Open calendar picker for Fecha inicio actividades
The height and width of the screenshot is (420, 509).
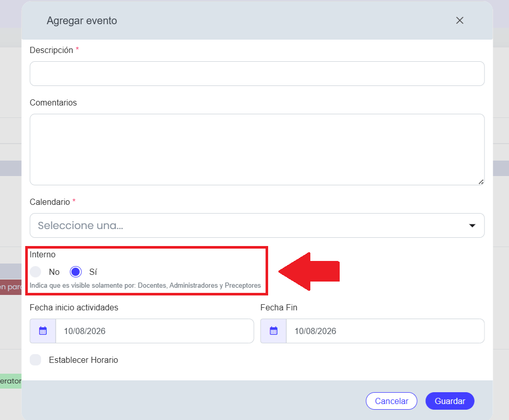coord(43,331)
